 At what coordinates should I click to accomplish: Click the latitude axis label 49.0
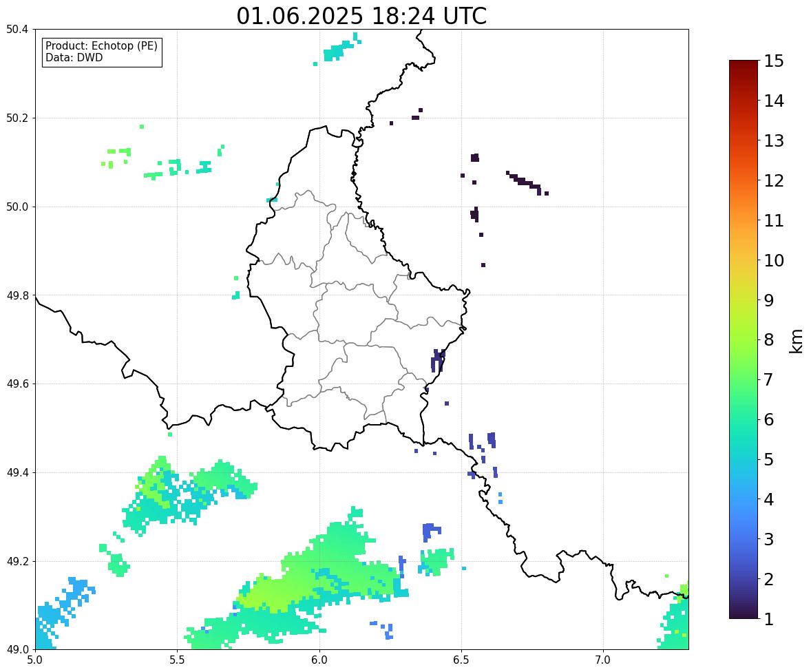17,650
